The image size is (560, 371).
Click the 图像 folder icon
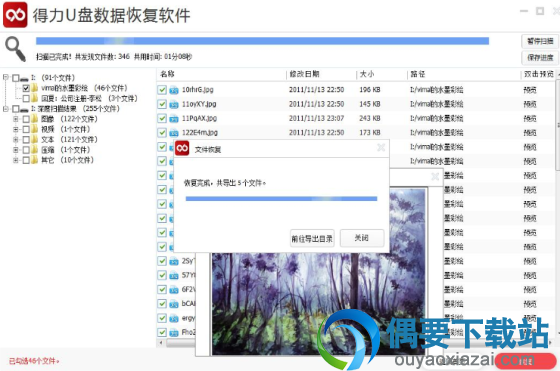point(35,119)
